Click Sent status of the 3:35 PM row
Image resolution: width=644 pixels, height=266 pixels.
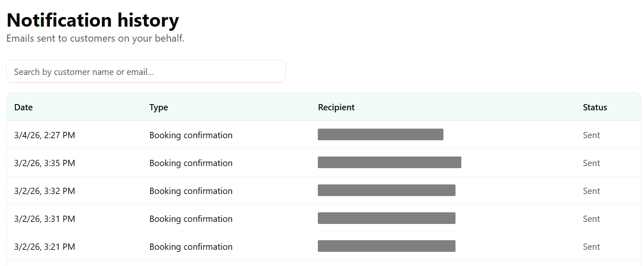click(591, 163)
